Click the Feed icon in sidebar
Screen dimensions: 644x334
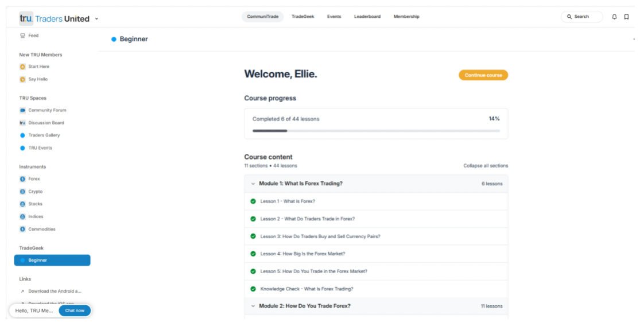click(22, 36)
